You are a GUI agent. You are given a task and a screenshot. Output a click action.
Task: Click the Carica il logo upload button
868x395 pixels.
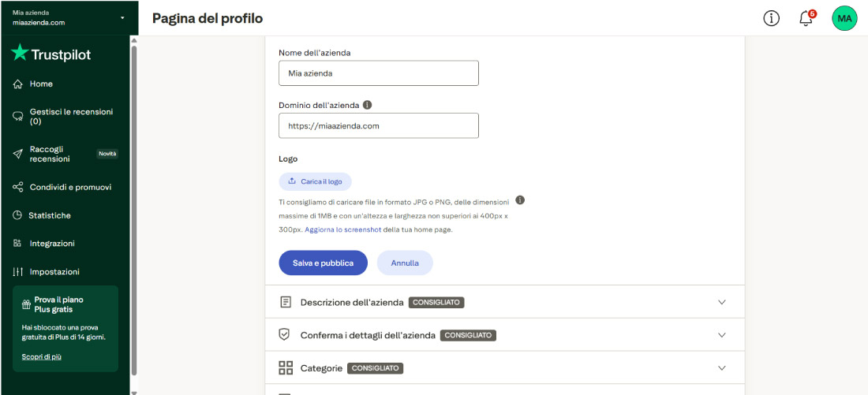pos(315,181)
